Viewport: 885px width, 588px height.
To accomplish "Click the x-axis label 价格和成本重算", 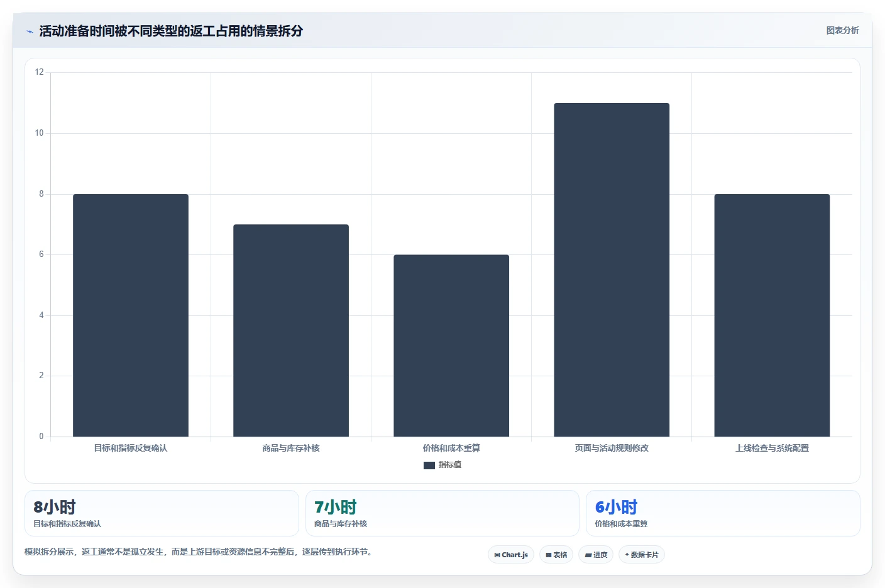I will click(x=451, y=448).
